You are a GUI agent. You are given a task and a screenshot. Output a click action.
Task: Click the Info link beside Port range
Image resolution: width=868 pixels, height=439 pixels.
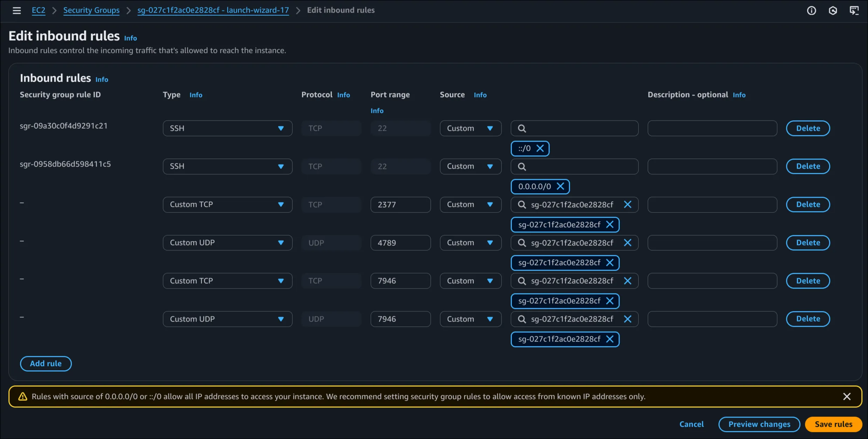(x=377, y=110)
